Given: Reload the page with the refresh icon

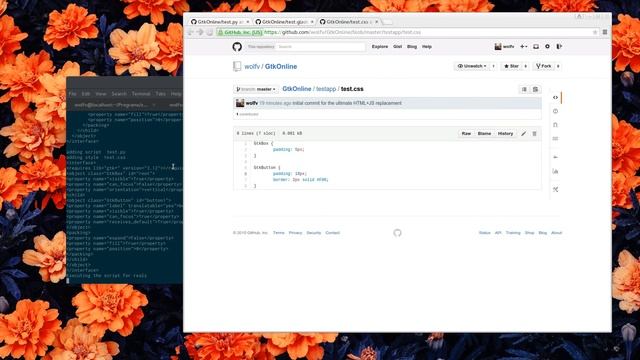Looking at the screenshot, I should pyautogui.click(x=209, y=32).
